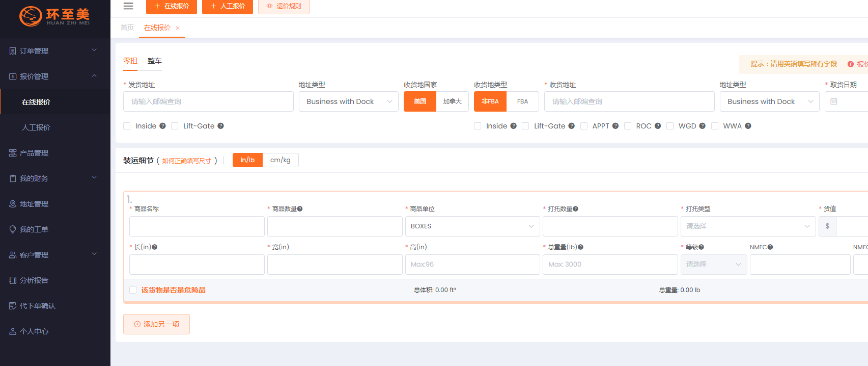Click the help icon next to APPT
The width and height of the screenshot is (868, 366).
tap(615, 126)
